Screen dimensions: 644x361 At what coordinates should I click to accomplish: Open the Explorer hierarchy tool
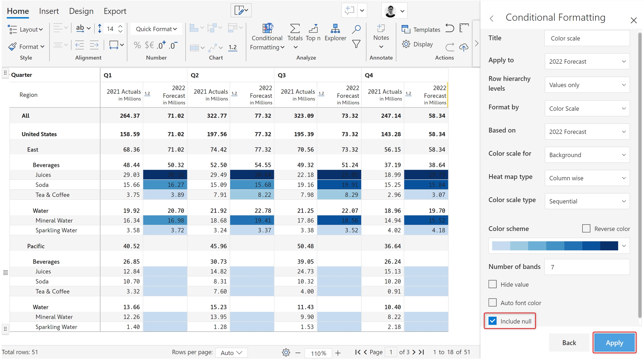[x=335, y=28]
